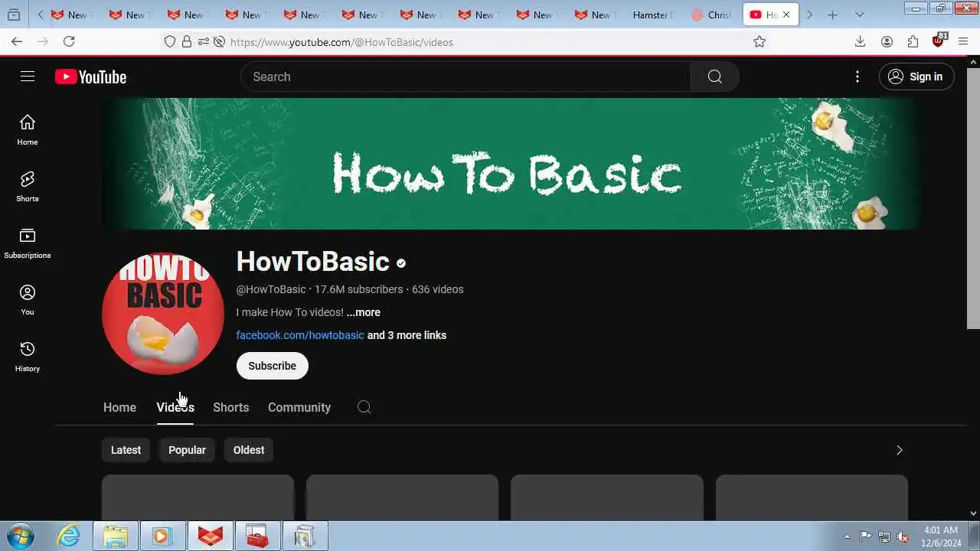This screenshot has width=980, height=551.
Task: Click the Sign in button
Action: tap(916, 77)
